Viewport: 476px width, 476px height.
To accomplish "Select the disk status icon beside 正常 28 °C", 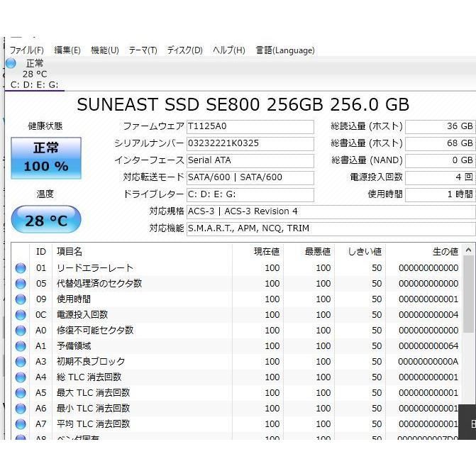I will [11, 63].
